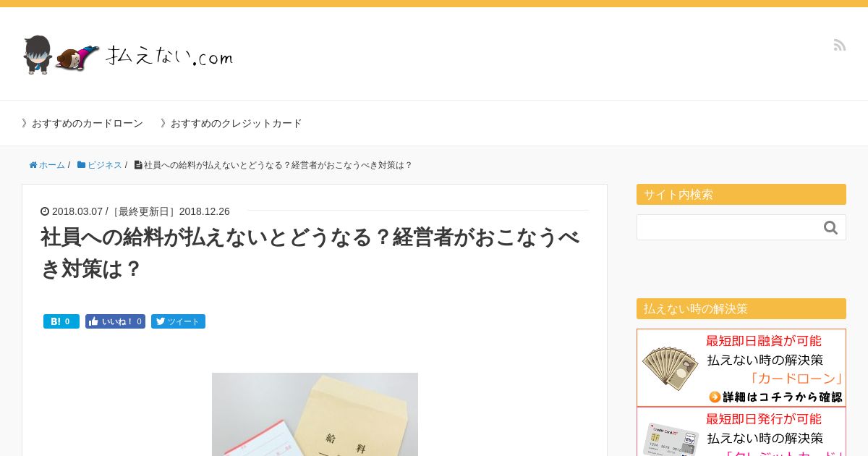Open the ビジネス category link
This screenshot has height=456, width=868.
click(x=105, y=165)
